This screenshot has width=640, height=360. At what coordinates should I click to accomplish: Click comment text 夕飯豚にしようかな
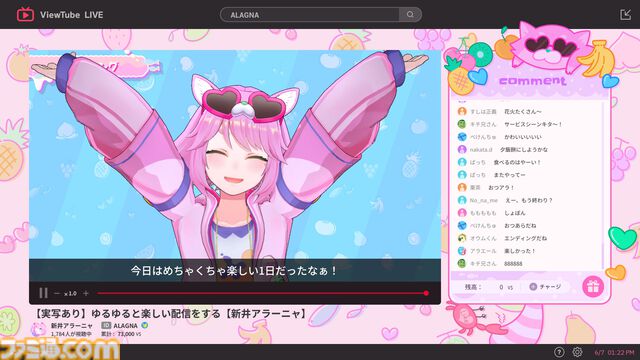[x=524, y=149]
